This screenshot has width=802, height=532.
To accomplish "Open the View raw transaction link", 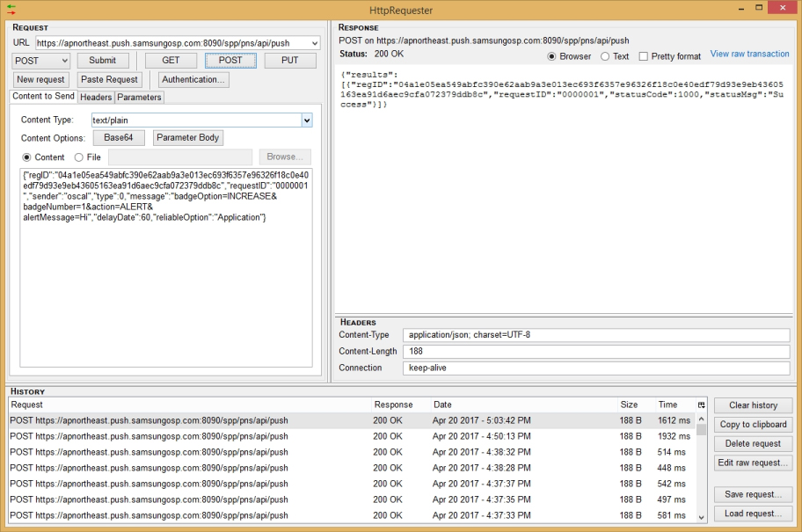I will (749, 54).
